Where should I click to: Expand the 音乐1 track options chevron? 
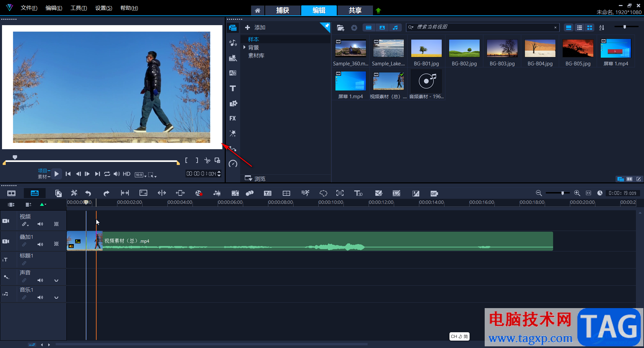(56, 297)
